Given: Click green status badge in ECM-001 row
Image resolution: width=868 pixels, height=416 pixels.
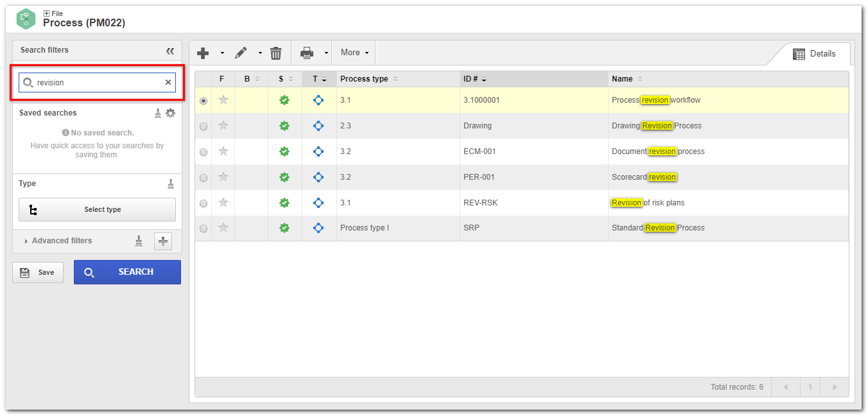Looking at the screenshot, I should pyautogui.click(x=284, y=152).
